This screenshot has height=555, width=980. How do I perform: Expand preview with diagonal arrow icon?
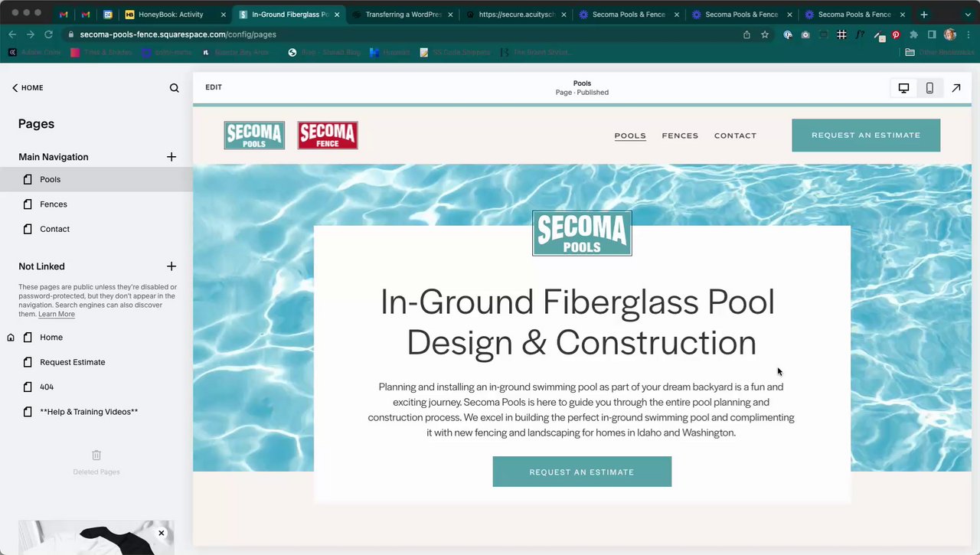pos(956,88)
